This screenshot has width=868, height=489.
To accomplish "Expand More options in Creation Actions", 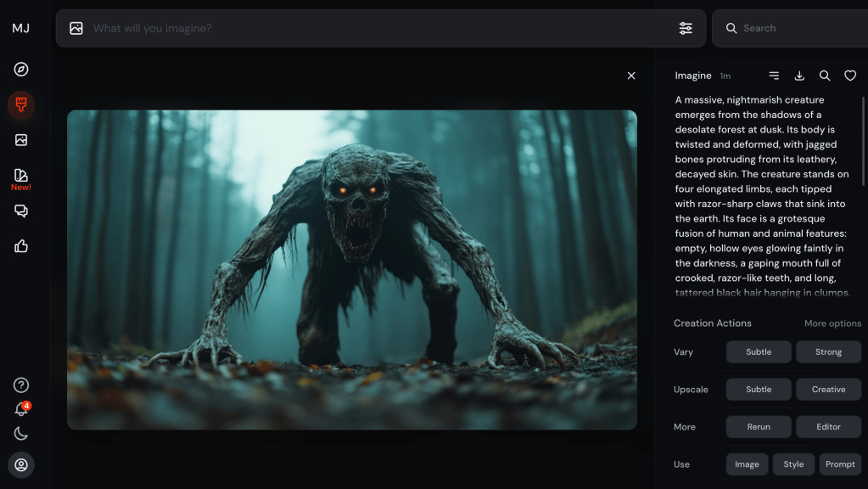I will (832, 323).
